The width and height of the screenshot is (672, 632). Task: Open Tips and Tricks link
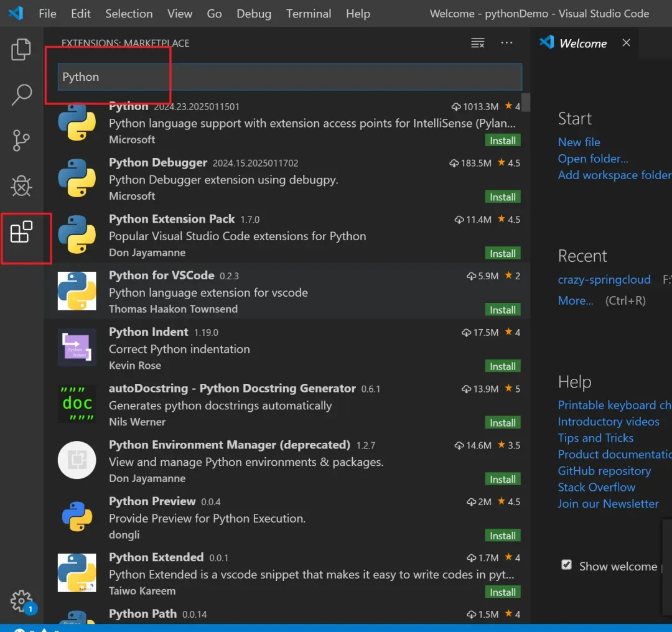click(x=595, y=438)
